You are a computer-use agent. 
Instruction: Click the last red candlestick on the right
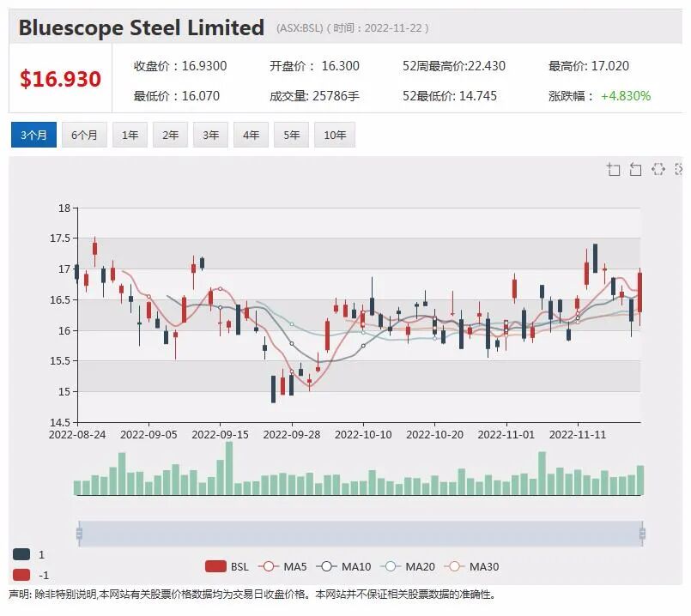[639, 293]
